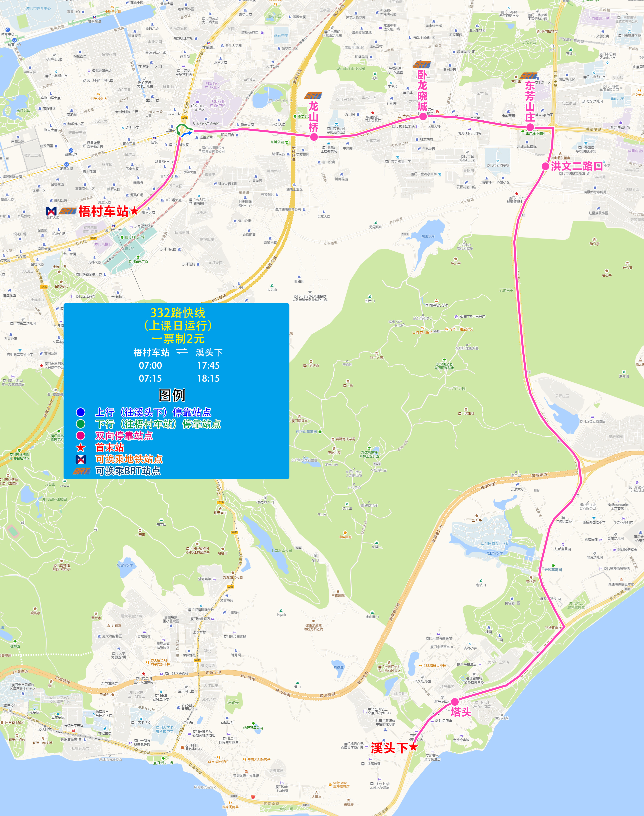Click the BRT logo above 卧龙晓城 label
The image size is (644, 816).
(x=422, y=65)
